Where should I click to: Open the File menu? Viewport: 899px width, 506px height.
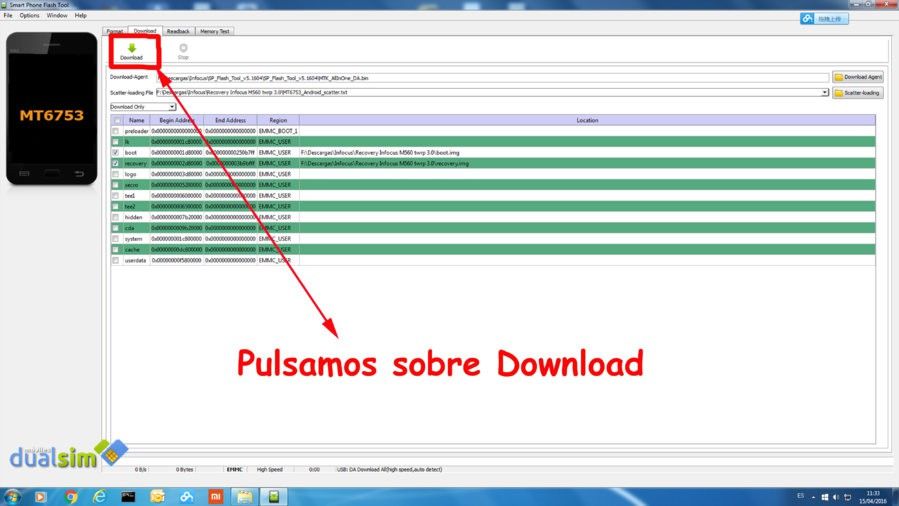8,15
